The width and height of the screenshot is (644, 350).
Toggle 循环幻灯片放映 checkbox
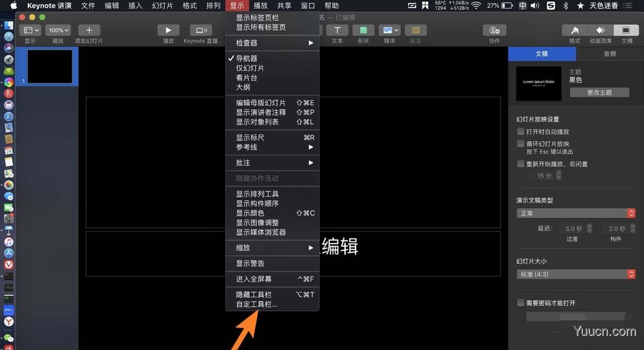click(x=520, y=143)
